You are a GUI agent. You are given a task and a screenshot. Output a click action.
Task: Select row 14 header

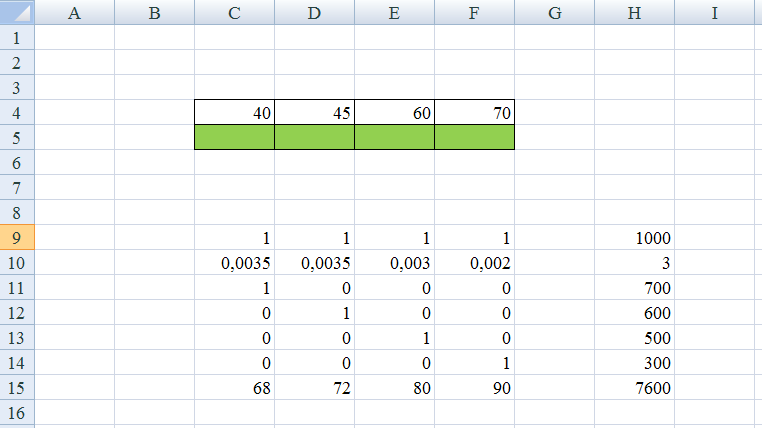click(x=17, y=362)
